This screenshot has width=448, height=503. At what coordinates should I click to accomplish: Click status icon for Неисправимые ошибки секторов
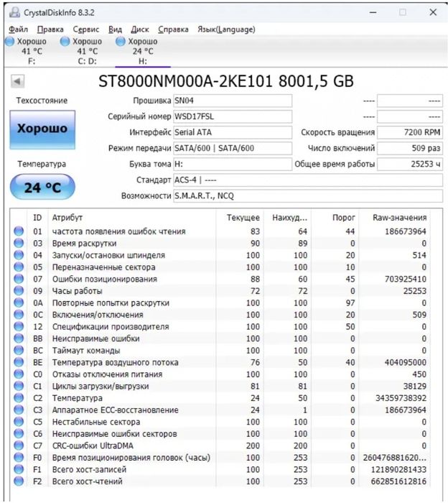(19, 433)
